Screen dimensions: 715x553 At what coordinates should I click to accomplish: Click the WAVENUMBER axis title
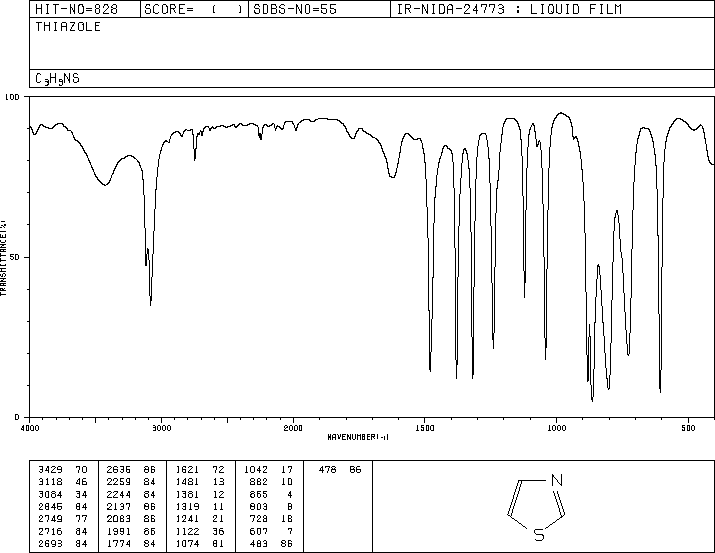coord(358,437)
